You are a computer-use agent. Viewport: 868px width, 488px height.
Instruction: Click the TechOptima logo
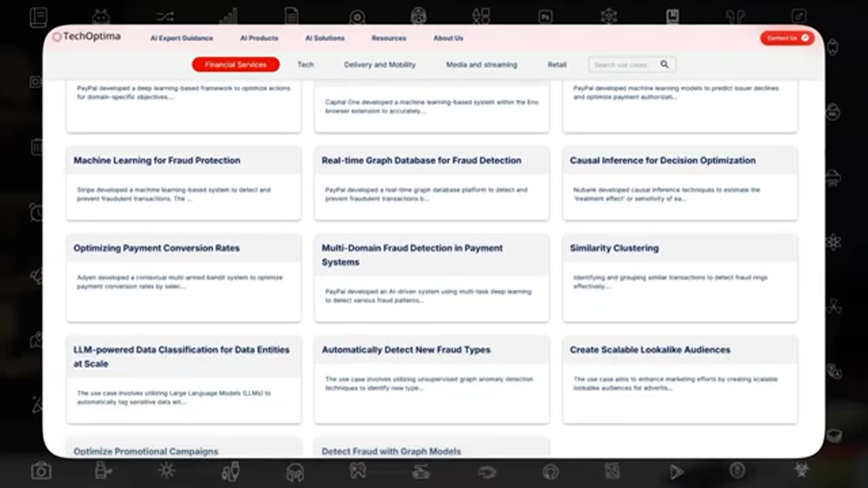[x=87, y=37]
